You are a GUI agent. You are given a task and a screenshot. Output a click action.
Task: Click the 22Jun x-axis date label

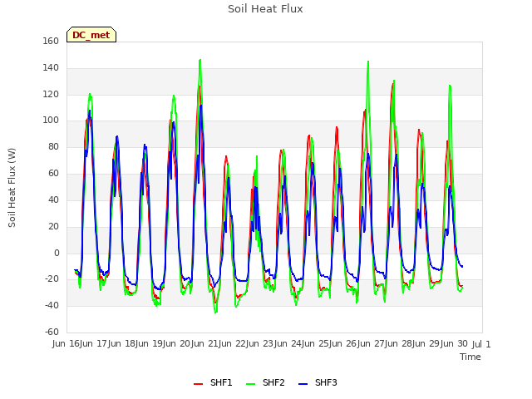point(248,343)
